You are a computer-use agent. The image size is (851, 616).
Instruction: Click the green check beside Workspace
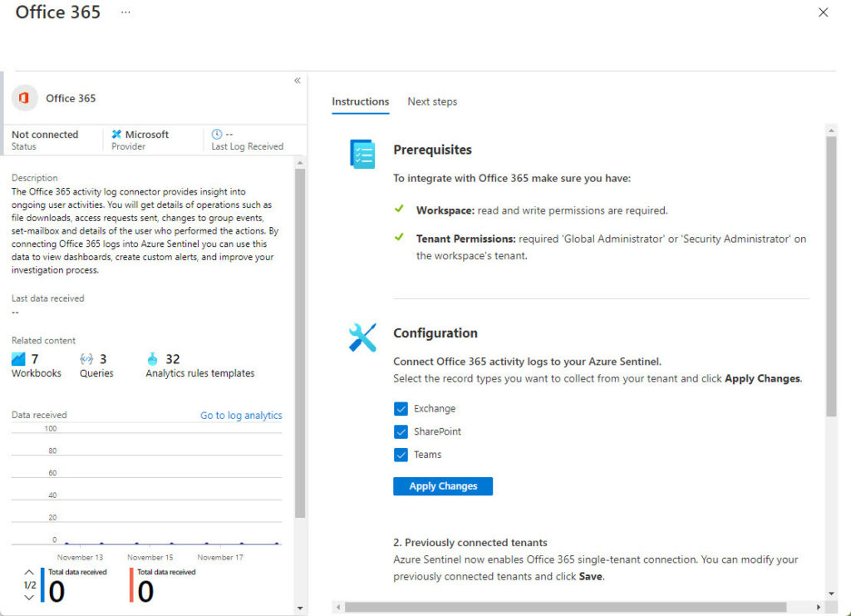pos(399,209)
